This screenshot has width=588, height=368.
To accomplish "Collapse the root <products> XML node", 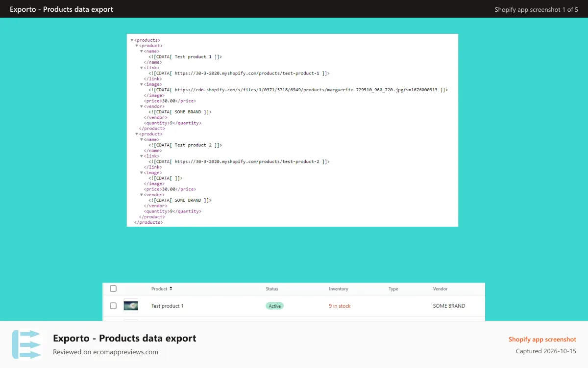I will point(132,40).
